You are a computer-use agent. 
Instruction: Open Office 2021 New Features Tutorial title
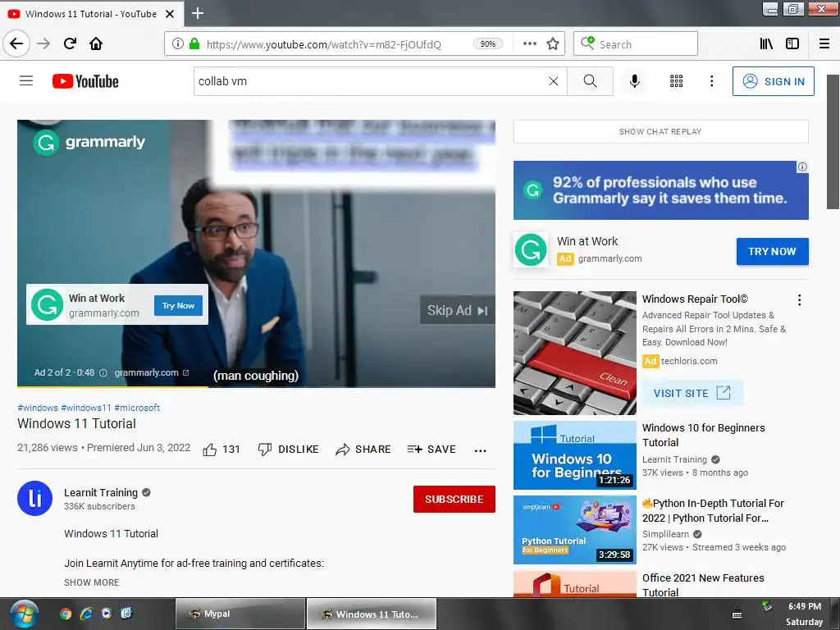(x=703, y=585)
